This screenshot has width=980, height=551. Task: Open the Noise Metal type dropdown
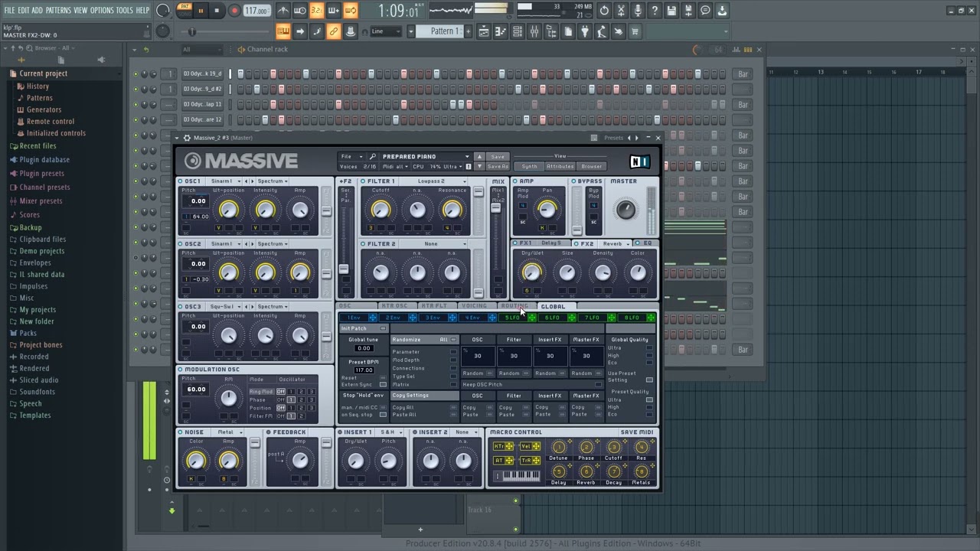click(x=228, y=432)
